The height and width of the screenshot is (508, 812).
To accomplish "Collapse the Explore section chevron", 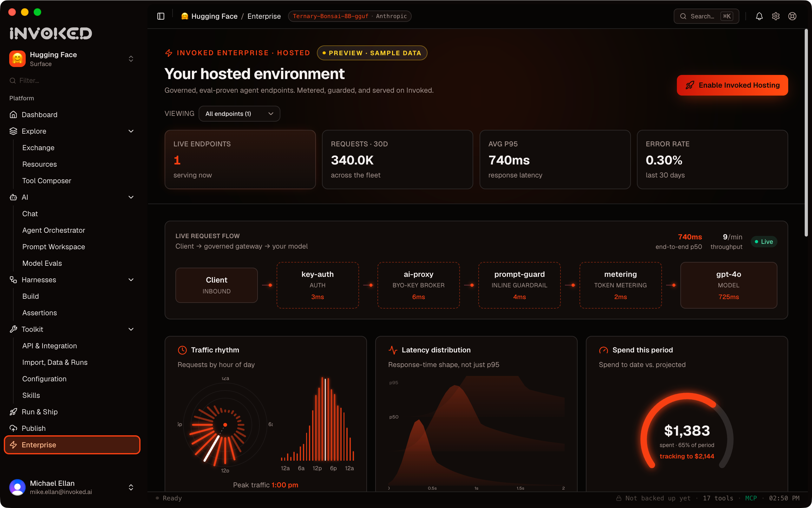I will 131,131.
